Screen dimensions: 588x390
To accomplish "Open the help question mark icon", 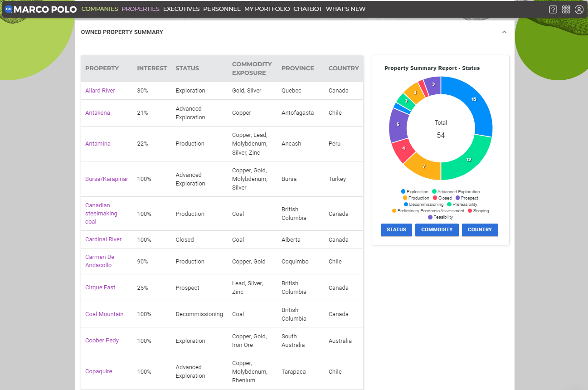I will click(x=553, y=10).
